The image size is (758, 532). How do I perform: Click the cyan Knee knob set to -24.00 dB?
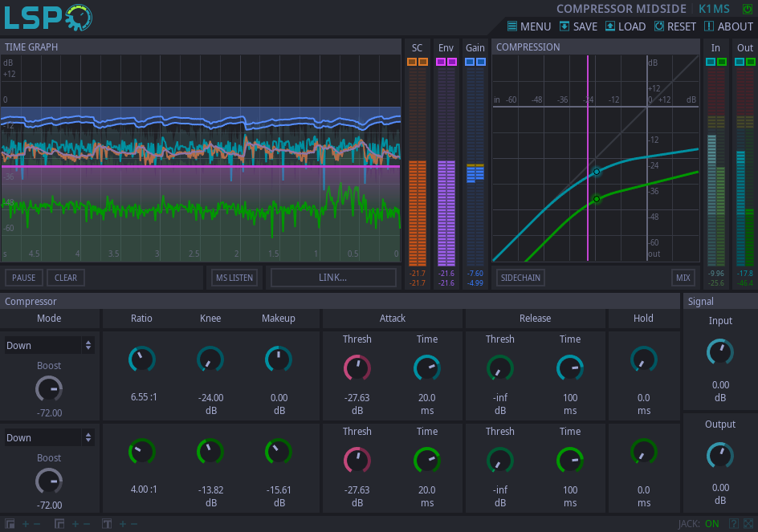tap(210, 359)
